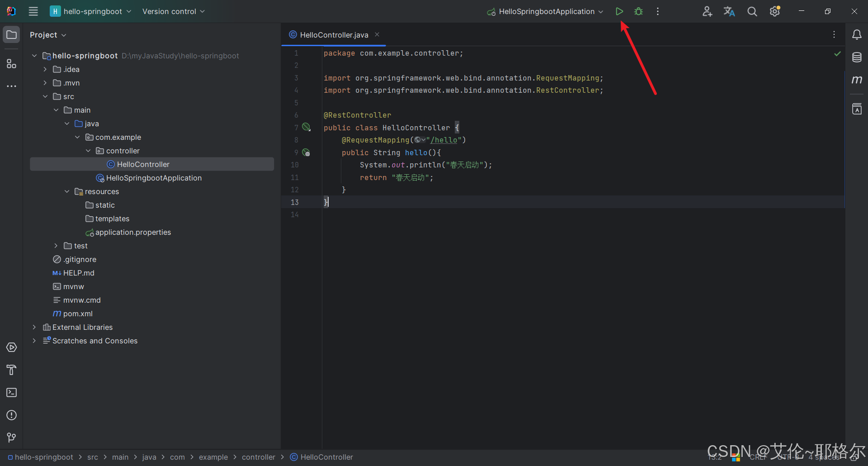Viewport: 868px width, 466px height.
Task: Open editor tab options menu
Action: [x=834, y=35]
